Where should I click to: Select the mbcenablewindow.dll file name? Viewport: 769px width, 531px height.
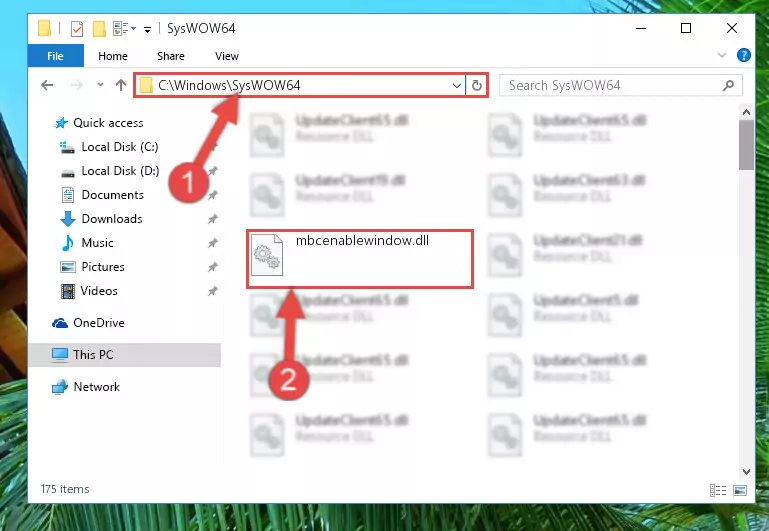(362, 240)
